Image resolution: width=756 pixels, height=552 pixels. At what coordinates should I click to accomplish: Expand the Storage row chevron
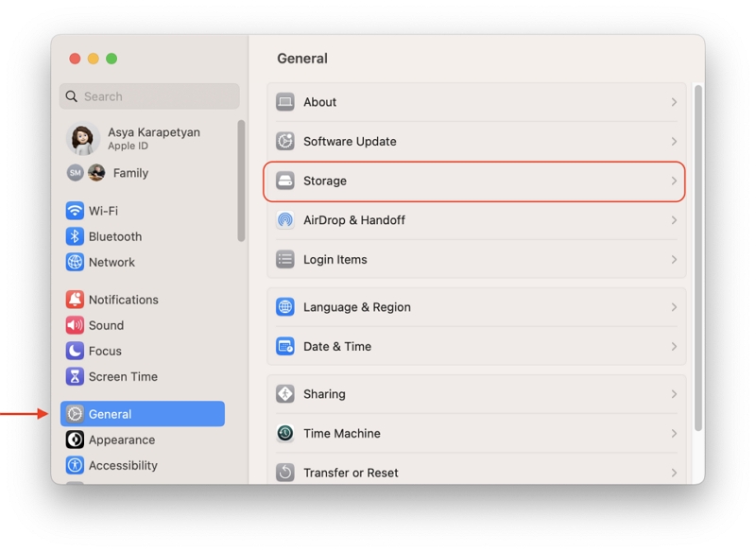[674, 181]
